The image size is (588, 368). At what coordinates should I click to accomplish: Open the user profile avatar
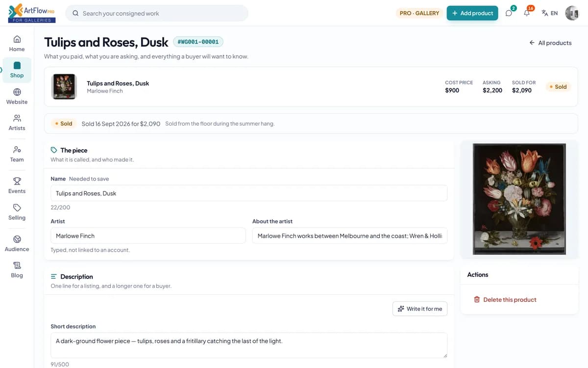[x=572, y=13]
